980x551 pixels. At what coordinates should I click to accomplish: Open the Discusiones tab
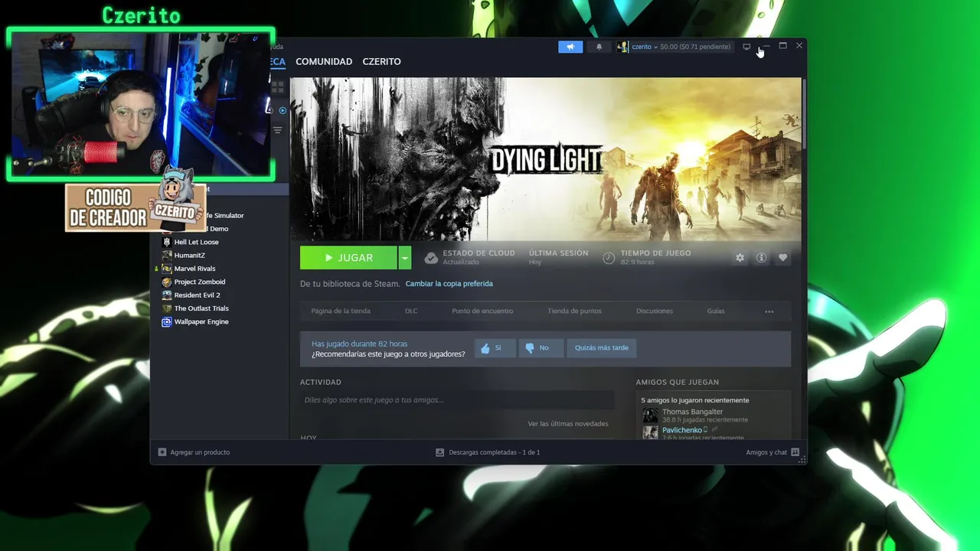[655, 311]
